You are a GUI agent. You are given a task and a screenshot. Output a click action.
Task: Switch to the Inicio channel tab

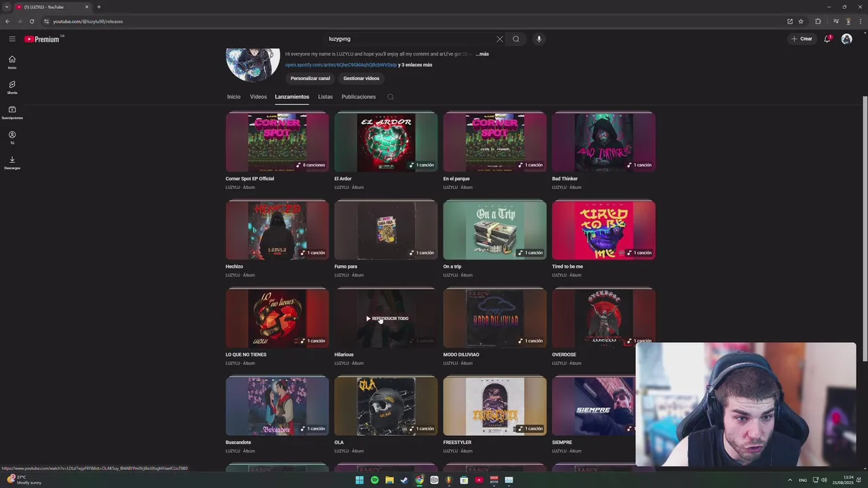click(x=233, y=97)
